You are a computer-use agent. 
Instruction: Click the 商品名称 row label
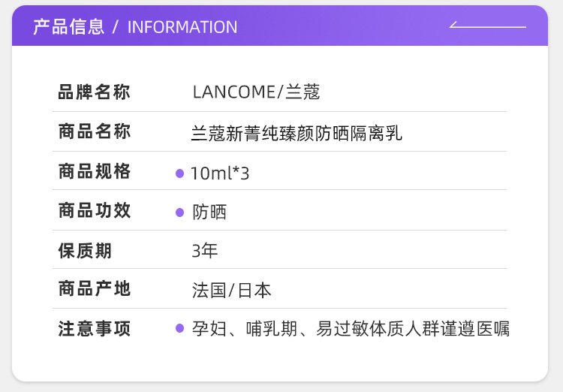pos(95,132)
